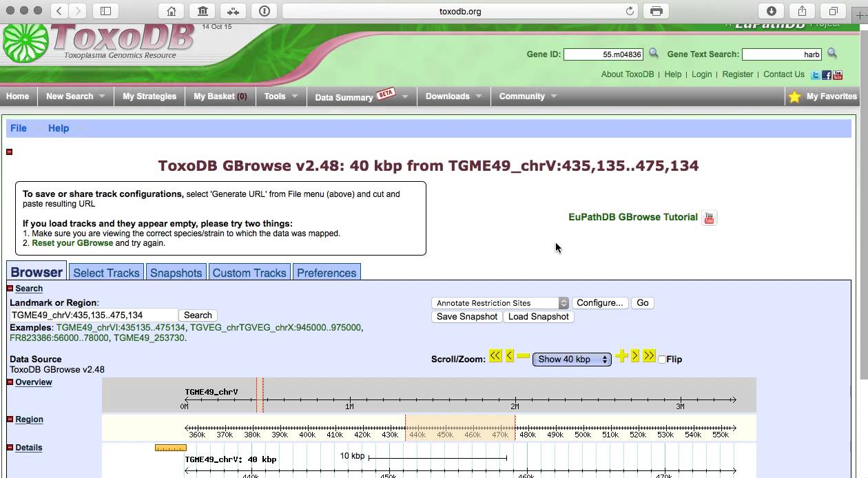Reload the toxodb.org page

[x=630, y=11]
